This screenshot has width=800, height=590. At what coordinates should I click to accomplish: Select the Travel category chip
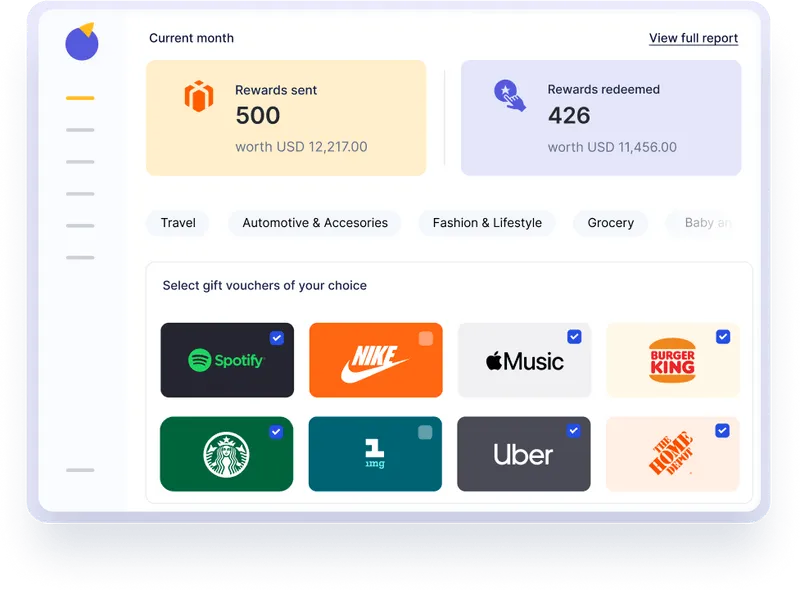click(x=178, y=223)
